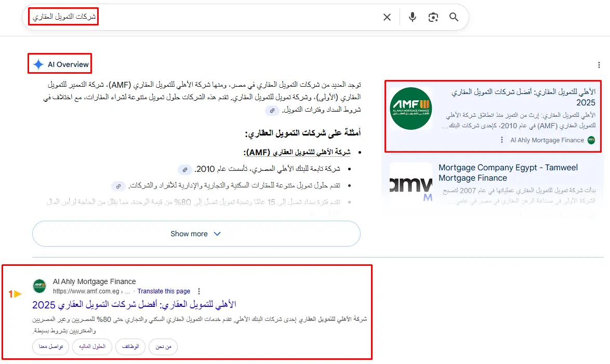Open the three-dot menu next to Translate this page
Image resolution: width=610 pixels, height=364 pixels.
pyautogui.click(x=199, y=291)
